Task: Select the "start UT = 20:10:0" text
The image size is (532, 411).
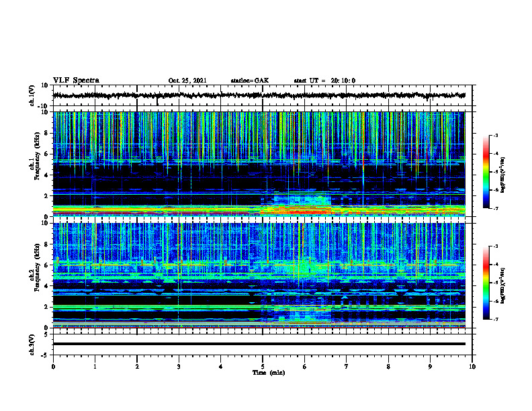Action: pyautogui.click(x=324, y=81)
